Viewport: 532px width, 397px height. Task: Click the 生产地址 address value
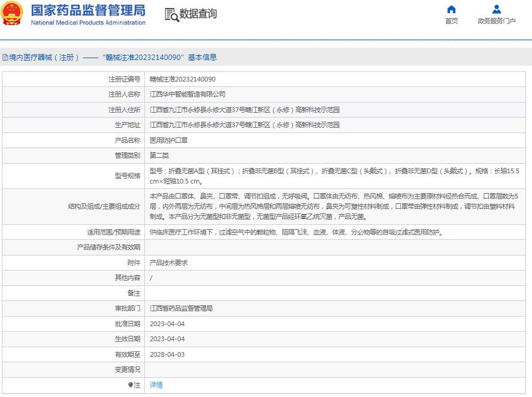[x=244, y=125]
